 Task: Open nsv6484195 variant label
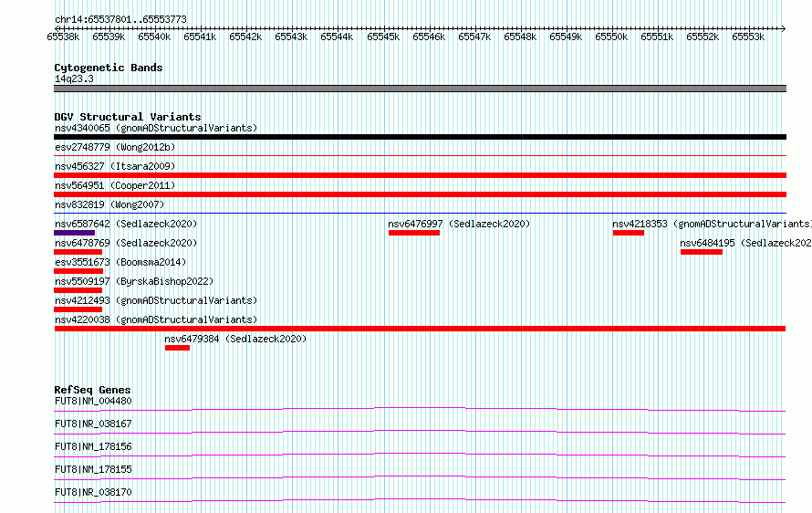click(x=745, y=243)
